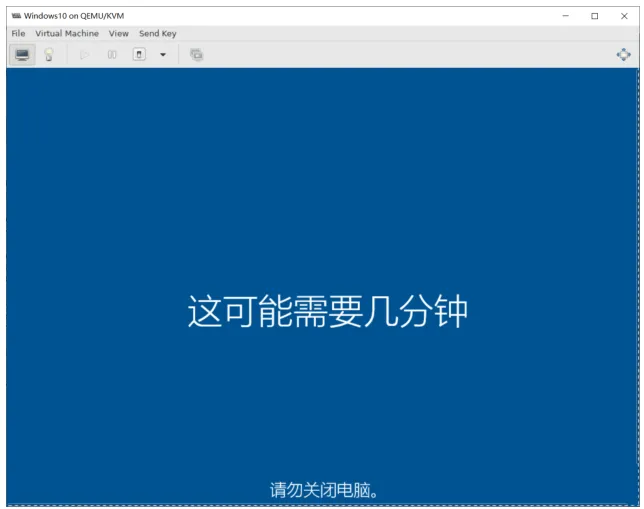Show virtual hardware details lightbulb
644x509 pixels.
point(49,55)
